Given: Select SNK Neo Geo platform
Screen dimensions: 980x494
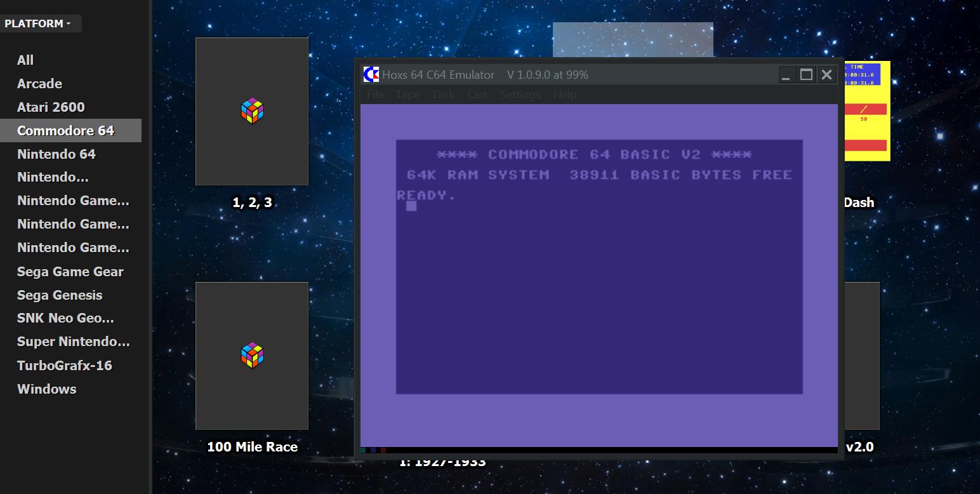Looking at the screenshot, I should click(65, 318).
